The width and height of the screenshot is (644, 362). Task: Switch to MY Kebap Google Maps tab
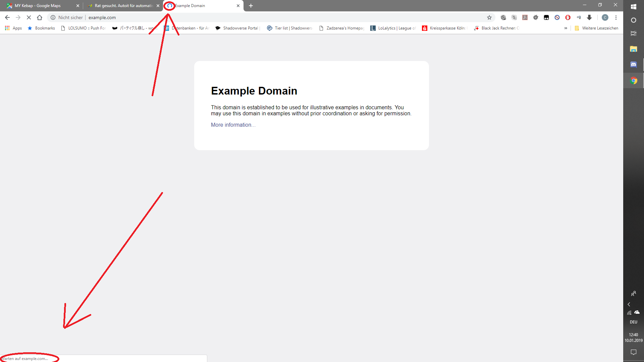(38, 6)
